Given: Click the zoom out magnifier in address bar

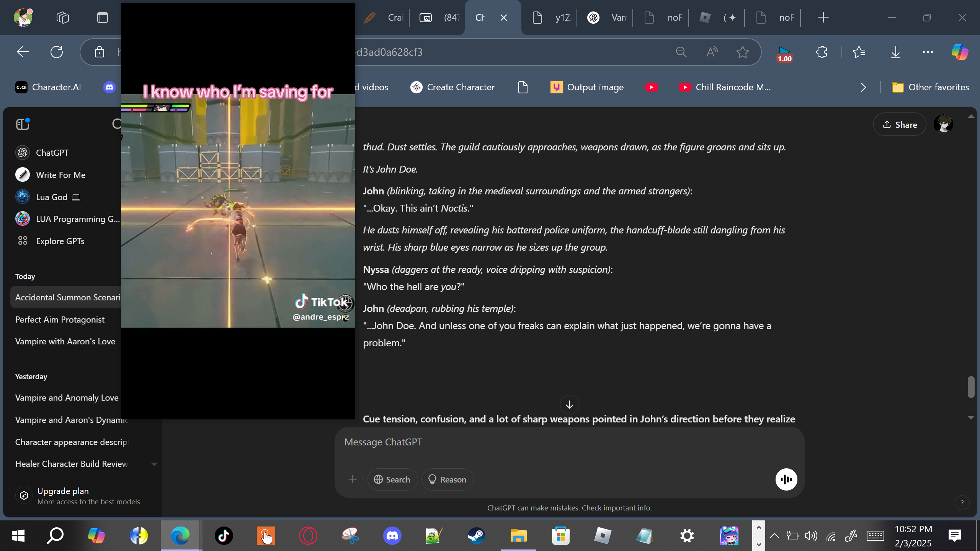Looking at the screenshot, I should [681, 52].
